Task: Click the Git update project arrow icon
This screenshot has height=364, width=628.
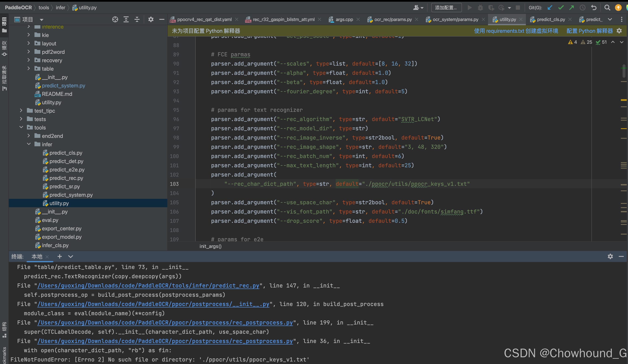Action: pyautogui.click(x=550, y=8)
